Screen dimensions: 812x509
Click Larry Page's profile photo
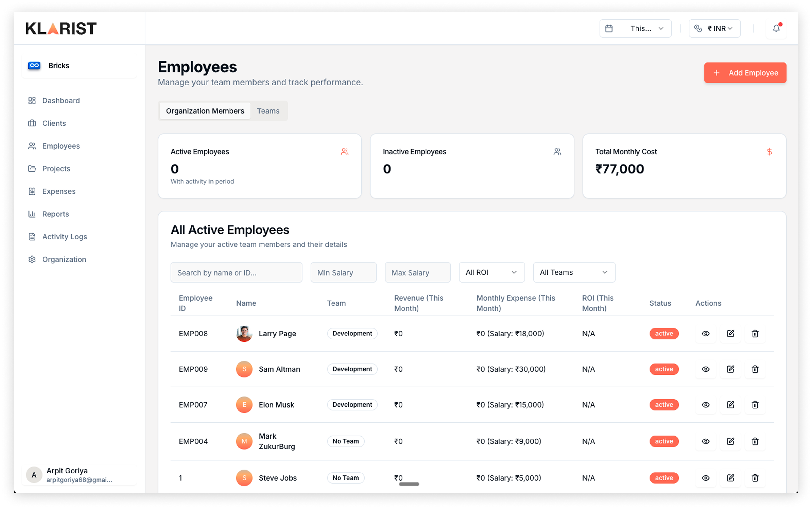244,334
